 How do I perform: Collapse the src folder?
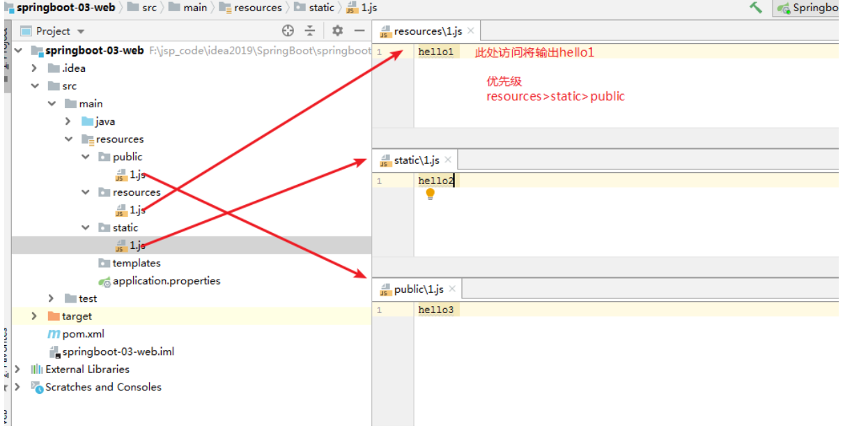coord(35,86)
